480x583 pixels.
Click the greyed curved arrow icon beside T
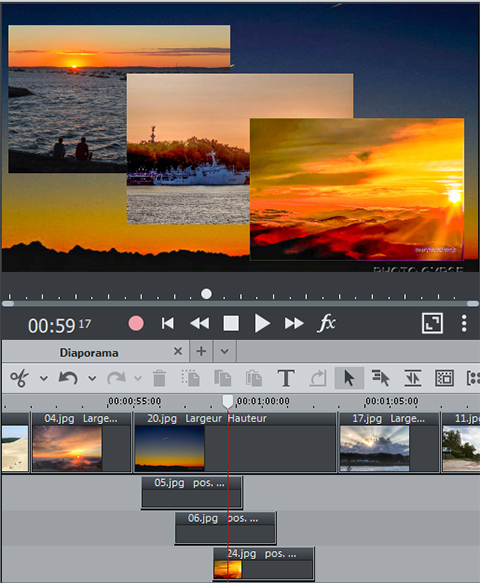click(318, 378)
